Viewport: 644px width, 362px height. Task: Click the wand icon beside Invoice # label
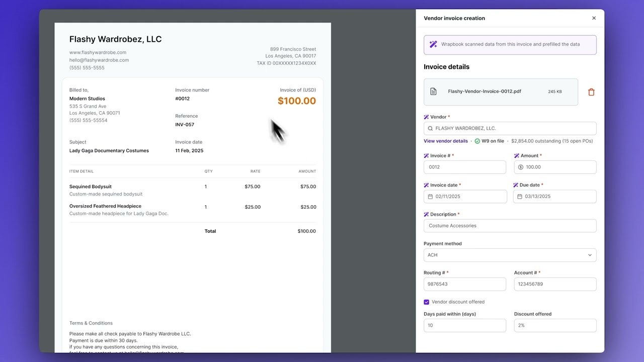(x=426, y=156)
